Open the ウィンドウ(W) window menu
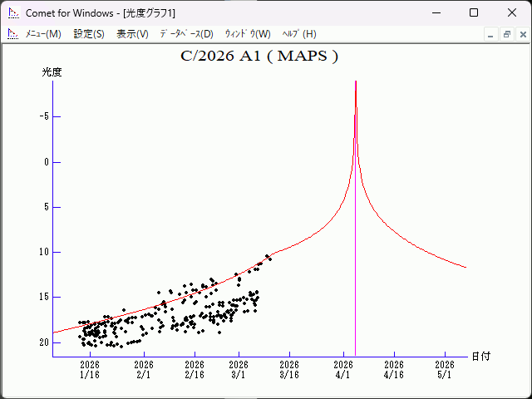This screenshot has height=399, width=532. 248,34
